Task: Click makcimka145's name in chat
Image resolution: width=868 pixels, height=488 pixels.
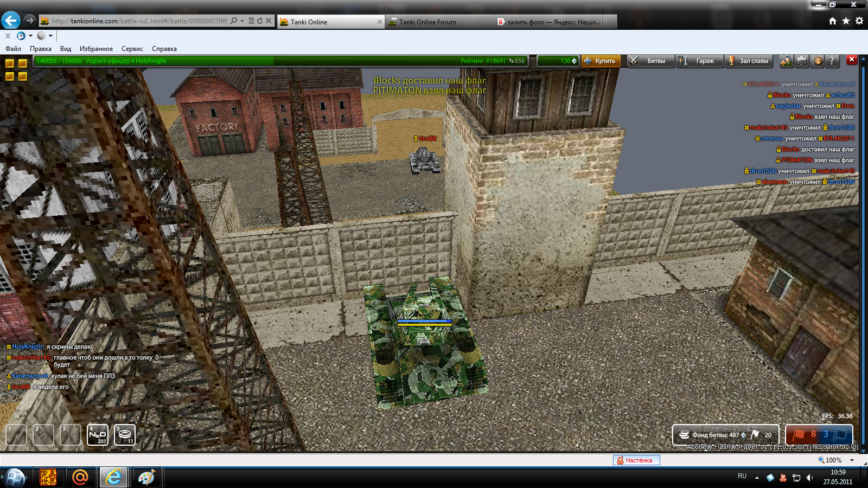Action: tap(31, 358)
